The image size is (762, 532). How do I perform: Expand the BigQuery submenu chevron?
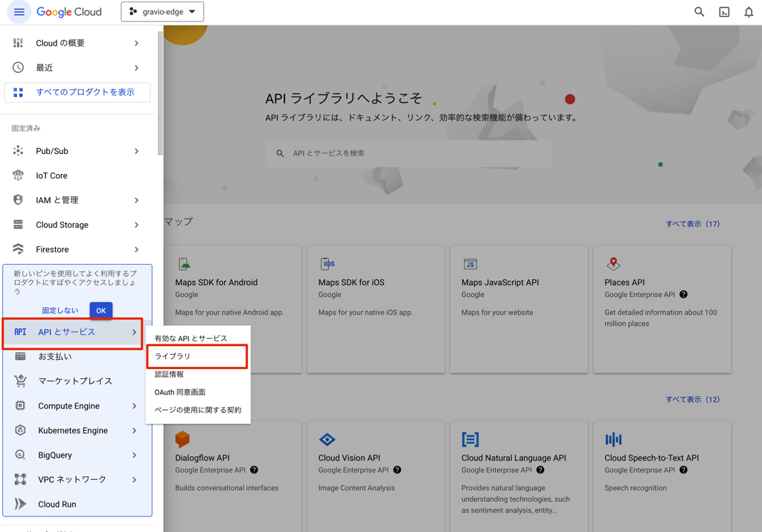(135, 455)
